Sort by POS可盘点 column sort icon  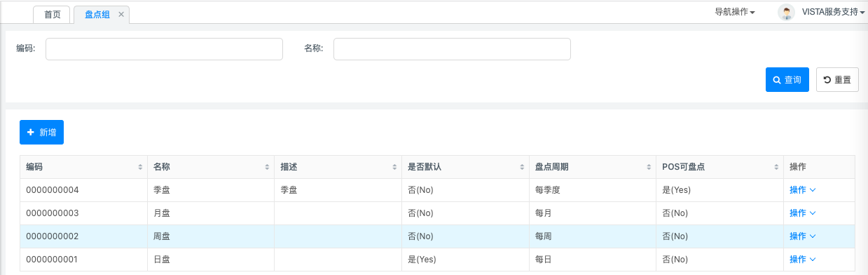coord(776,167)
